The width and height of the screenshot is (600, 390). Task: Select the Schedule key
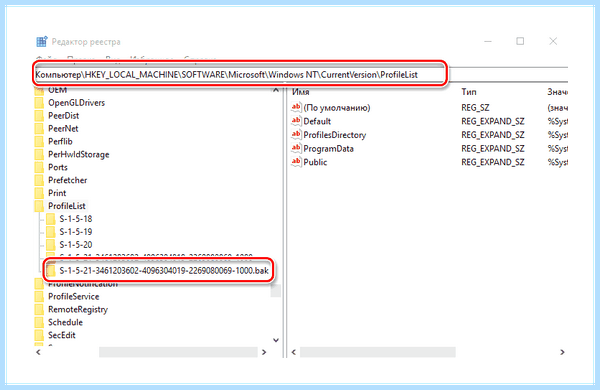tap(65, 322)
